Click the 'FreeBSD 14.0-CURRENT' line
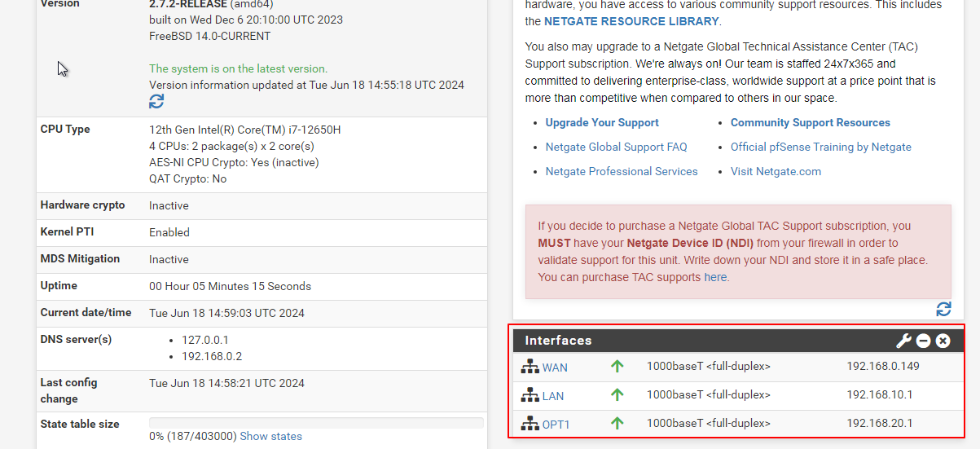Image resolution: width=980 pixels, height=449 pixels. [210, 36]
